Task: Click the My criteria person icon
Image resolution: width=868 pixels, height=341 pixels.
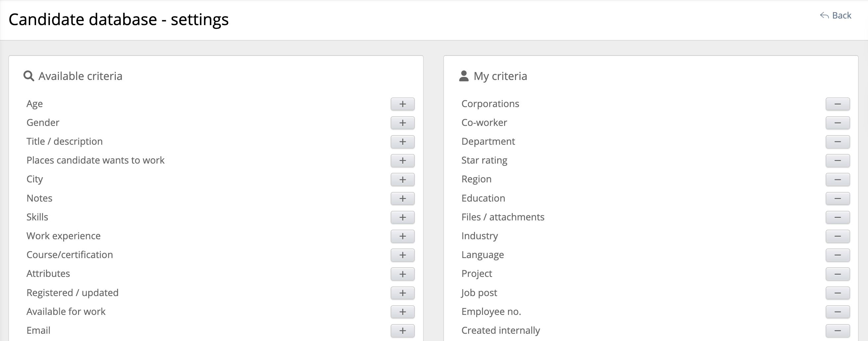Action: click(464, 76)
